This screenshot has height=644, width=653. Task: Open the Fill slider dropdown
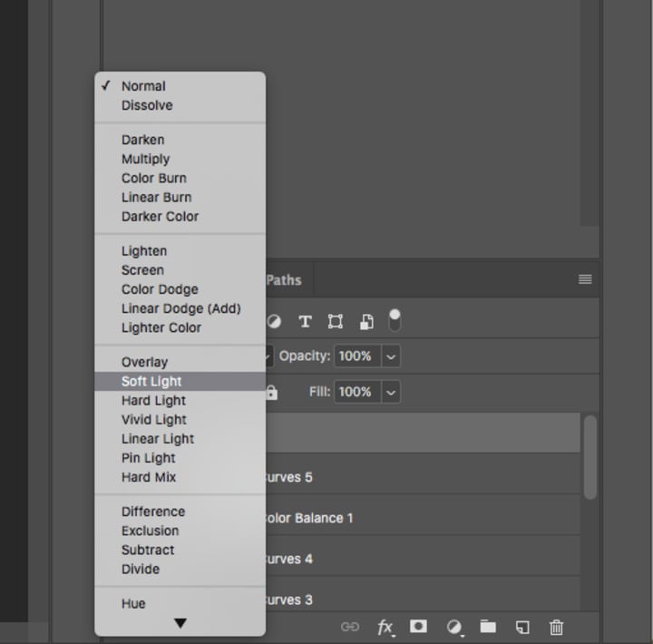click(x=391, y=393)
